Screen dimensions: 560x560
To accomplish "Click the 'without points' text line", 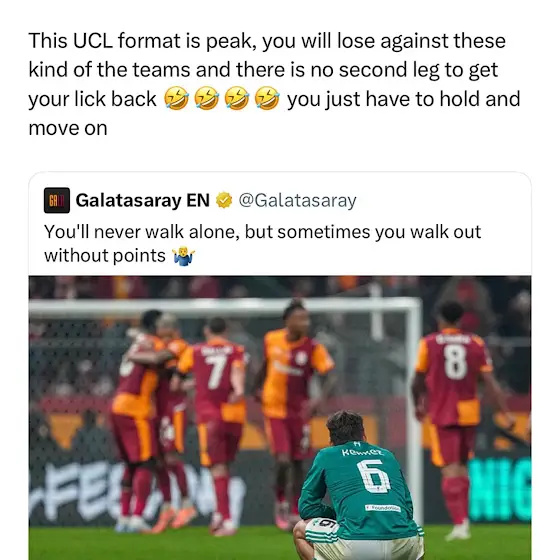I will click(x=119, y=256).
